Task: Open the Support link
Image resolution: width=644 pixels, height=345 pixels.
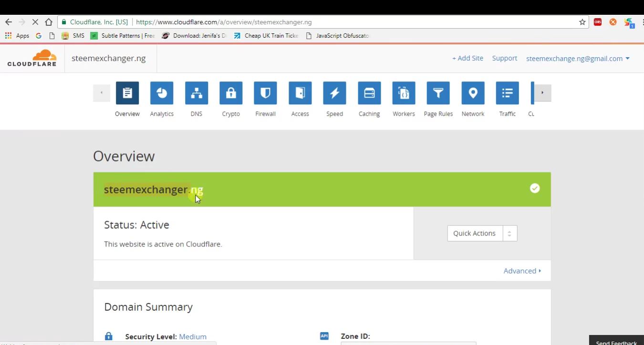Action: coord(504,58)
